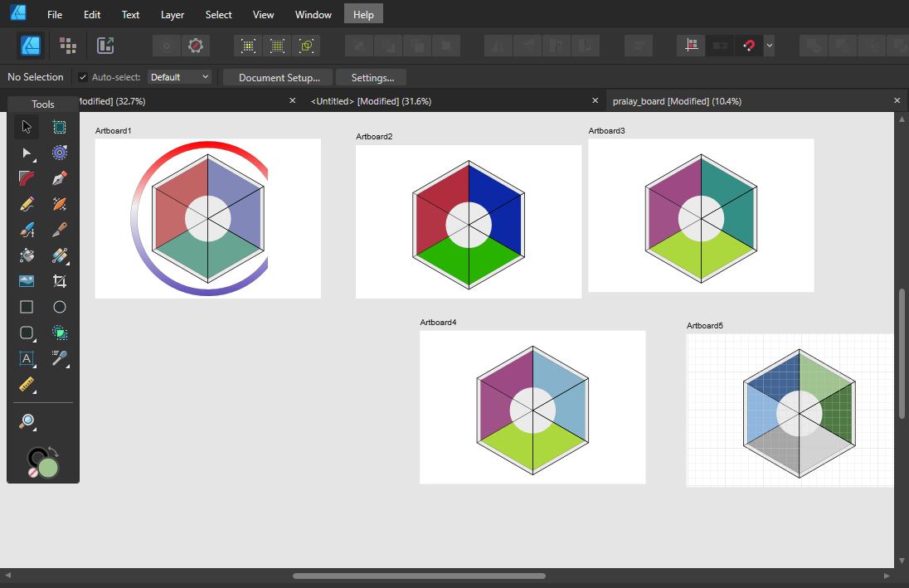Image resolution: width=909 pixels, height=588 pixels.
Task: Open the Layer menu
Action: (x=173, y=15)
